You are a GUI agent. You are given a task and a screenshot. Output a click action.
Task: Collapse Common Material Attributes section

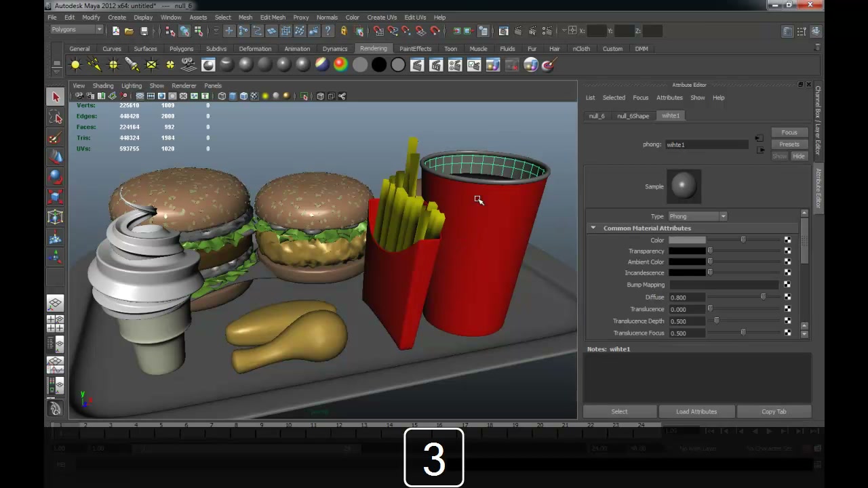pos(593,228)
